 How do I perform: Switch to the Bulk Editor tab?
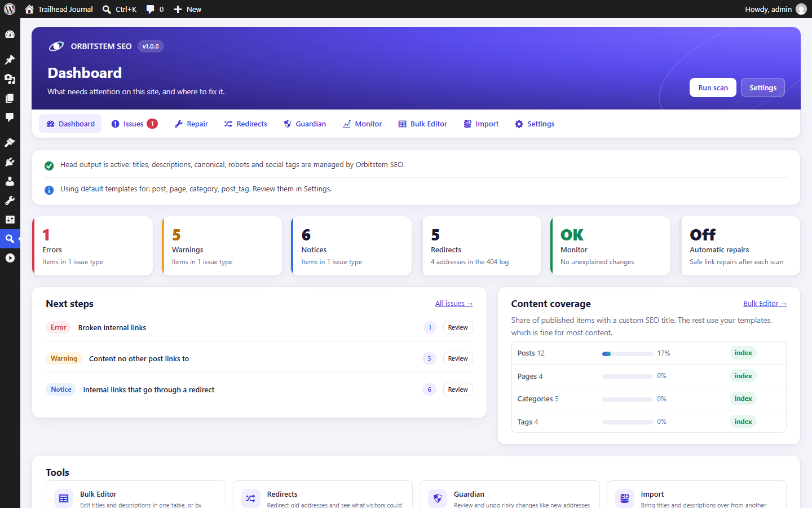[423, 124]
